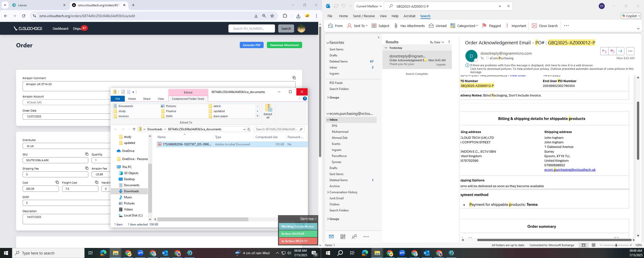Click the Copy icon for Amazon Comment field
Image resolution: width=644 pixels, height=258 pixels.
point(294,78)
